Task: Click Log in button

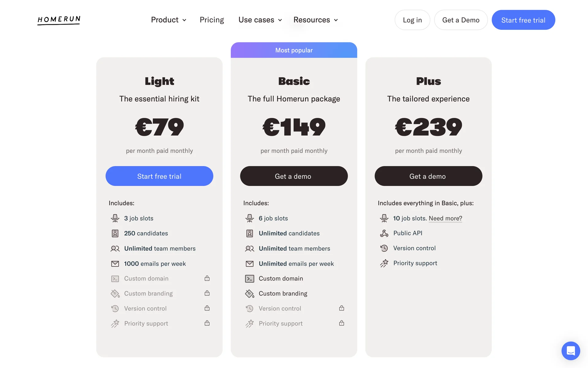Action: coord(412,20)
